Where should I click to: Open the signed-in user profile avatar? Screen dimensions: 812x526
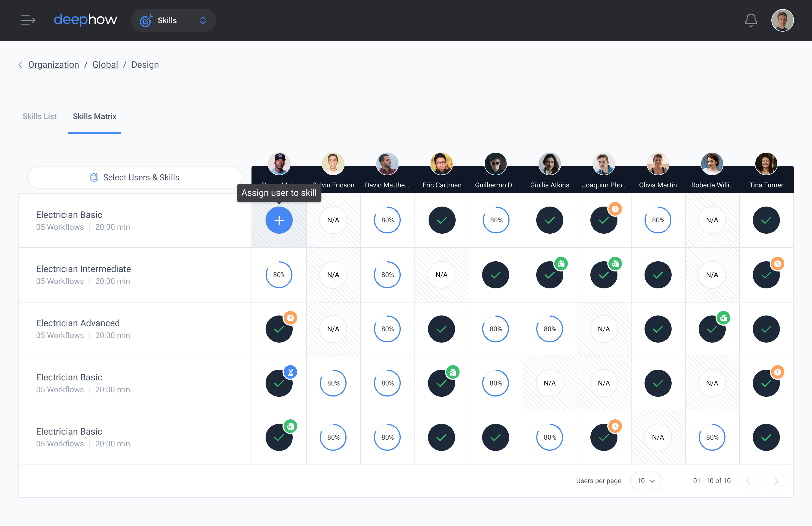click(782, 21)
